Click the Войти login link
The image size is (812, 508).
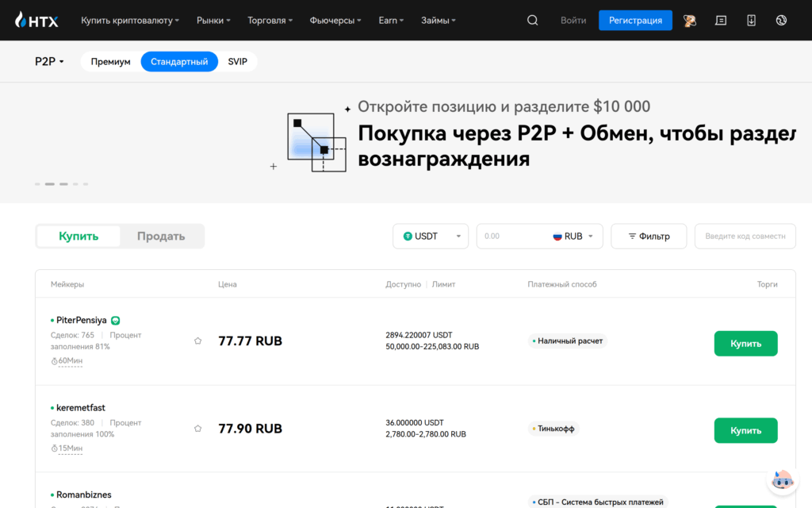pos(573,20)
